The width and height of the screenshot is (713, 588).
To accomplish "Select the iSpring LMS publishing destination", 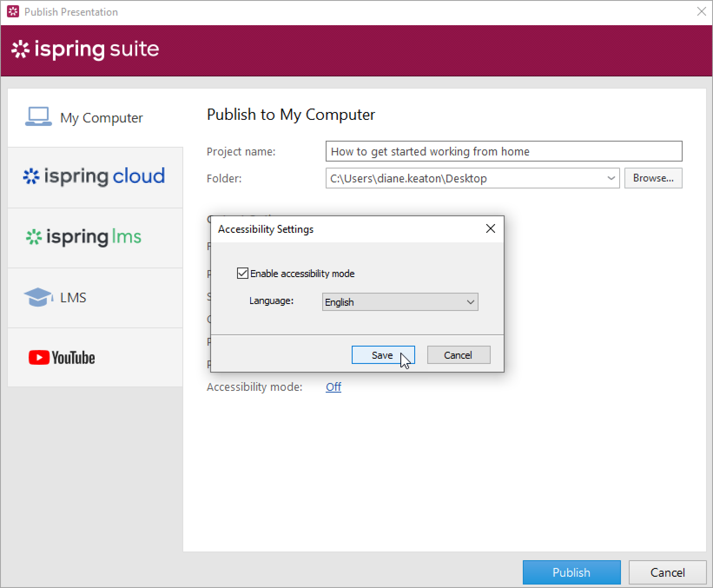I will 95,237.
